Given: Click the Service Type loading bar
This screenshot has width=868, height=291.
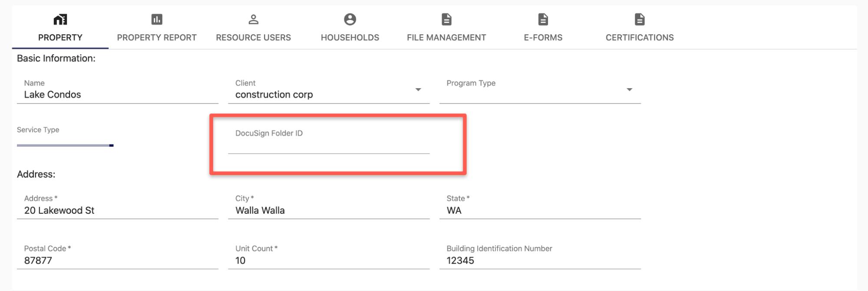Looking at the screenshot, I should point(65,145).
